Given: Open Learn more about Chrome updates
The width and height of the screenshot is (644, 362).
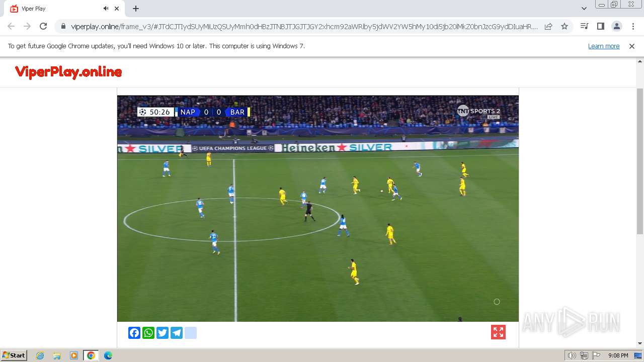Looking at the screenshot, I should [604, 46].
